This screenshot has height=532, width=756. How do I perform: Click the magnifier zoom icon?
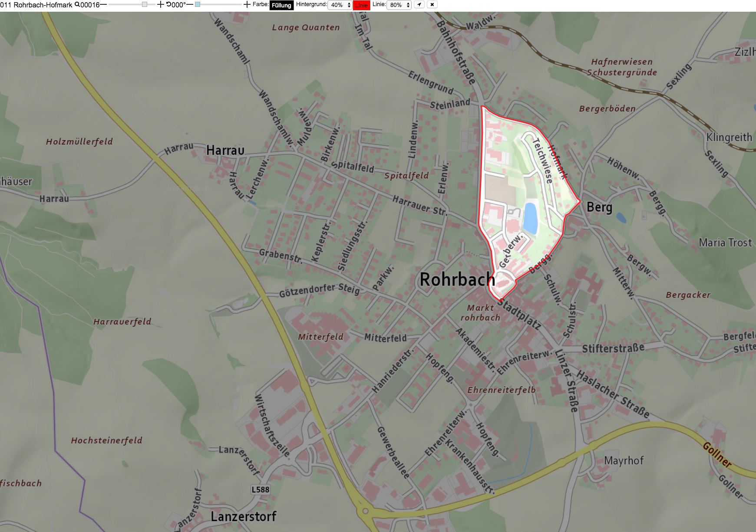click(77, 5)
